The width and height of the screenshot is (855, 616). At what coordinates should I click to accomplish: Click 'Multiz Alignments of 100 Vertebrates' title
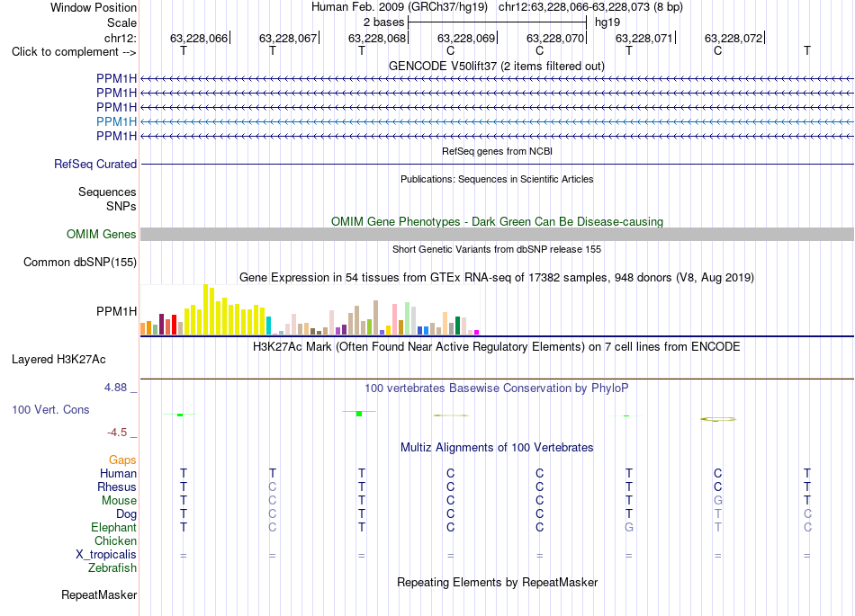(x=497, y=447)
